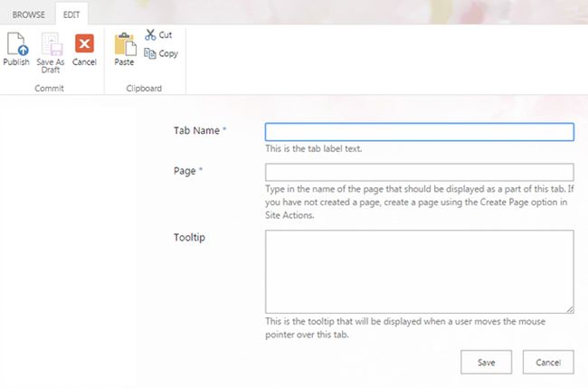Focus the Tab Name text field
The width and height of the screenshot is (588, 388).
419,132
